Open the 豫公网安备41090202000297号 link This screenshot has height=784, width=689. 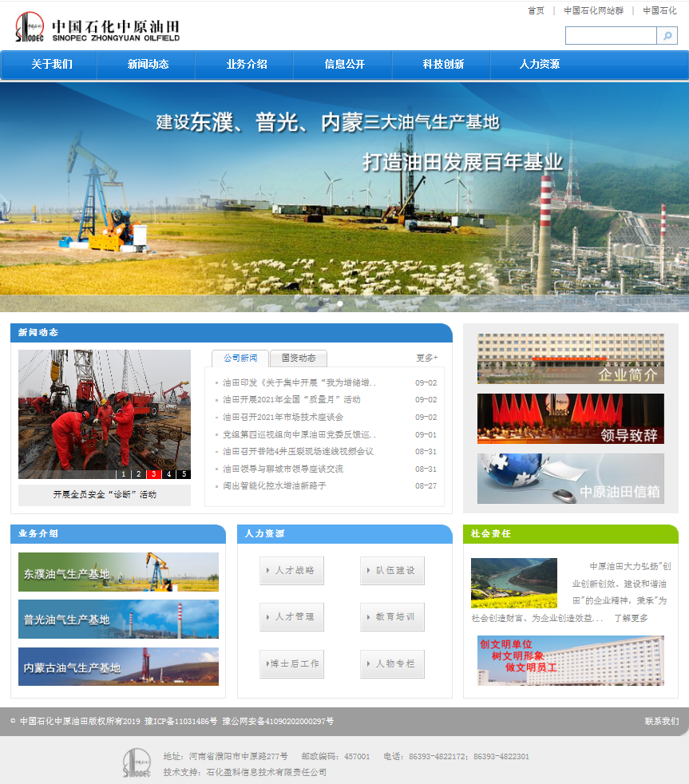tap(278, 721)
